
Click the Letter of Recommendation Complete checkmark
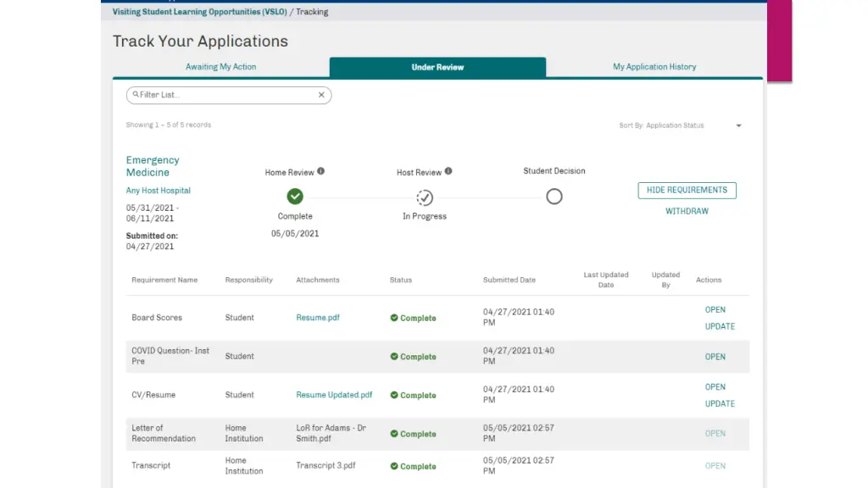pos(394,434)
